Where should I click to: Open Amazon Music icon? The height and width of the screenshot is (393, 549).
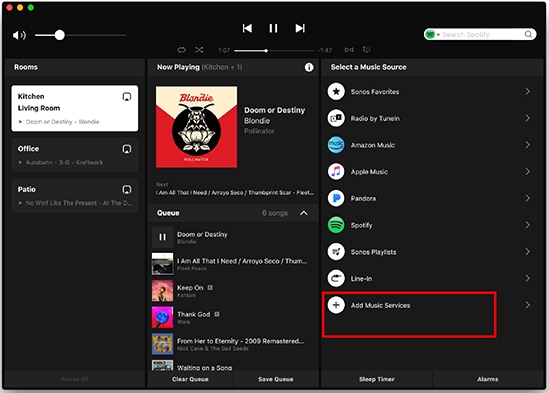[336, 145]
